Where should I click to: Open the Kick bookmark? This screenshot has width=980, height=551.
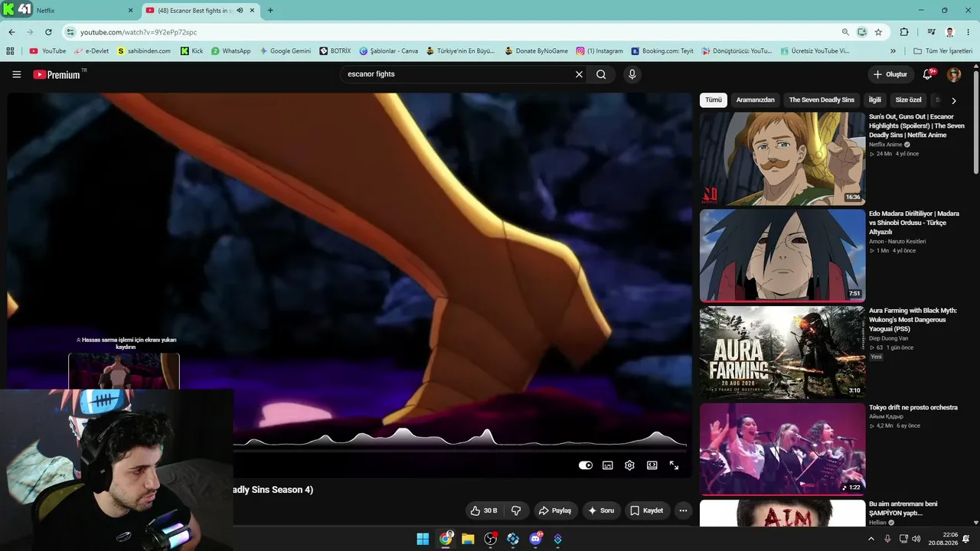[x=191, y=51]
